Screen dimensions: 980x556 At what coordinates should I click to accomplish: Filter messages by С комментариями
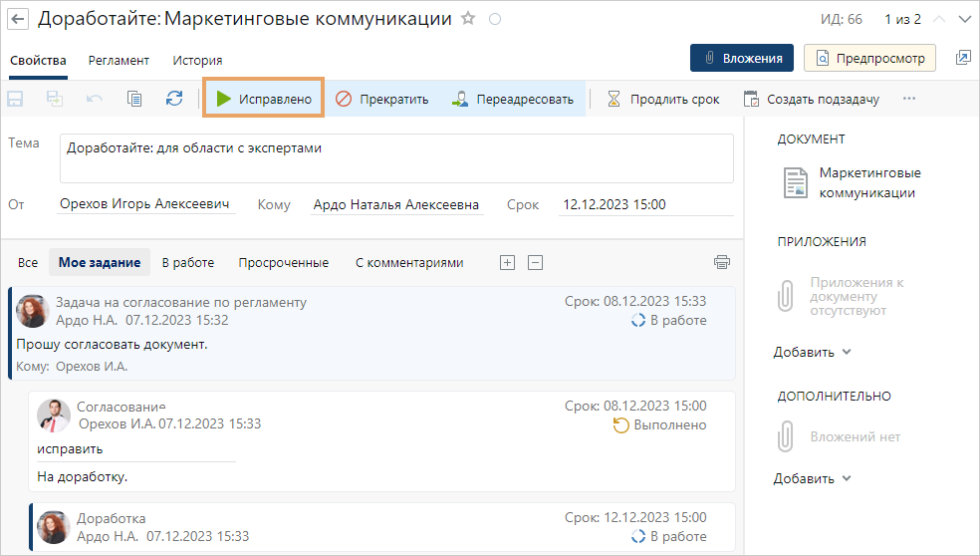409,263
